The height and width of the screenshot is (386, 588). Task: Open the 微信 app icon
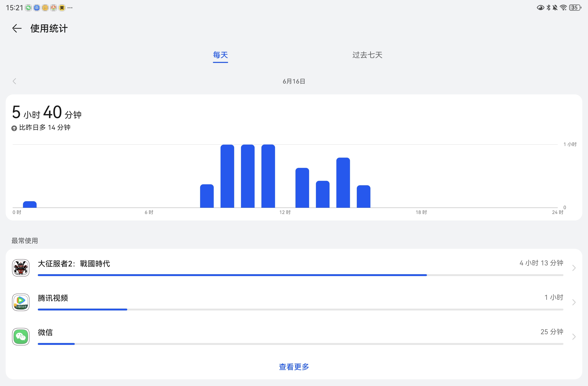tap(21, 336)
